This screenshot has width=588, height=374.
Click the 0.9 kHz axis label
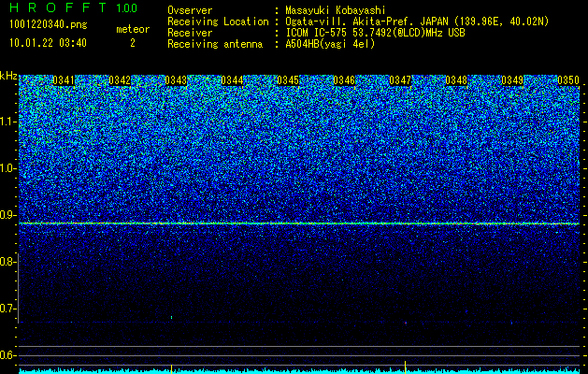7,215
